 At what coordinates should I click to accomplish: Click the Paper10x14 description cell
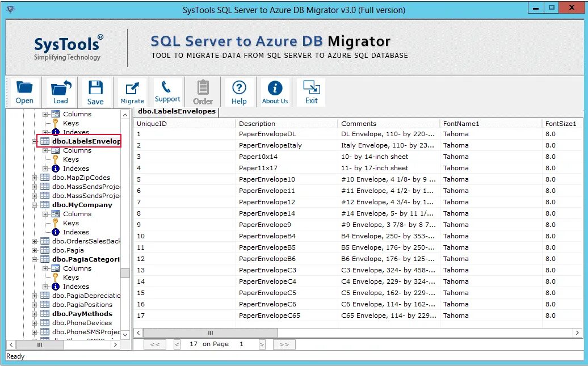coord(287,157)
